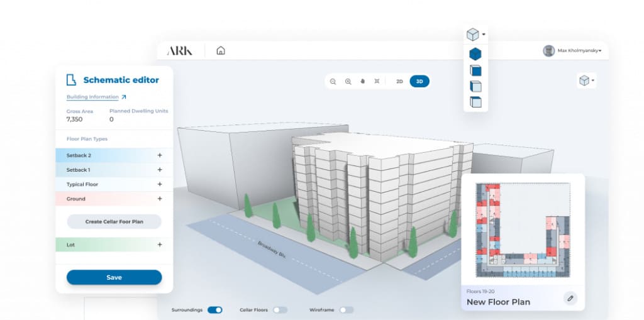Click the Schematic editor document icon
Viewport: 644px width, 320px height.
[72, 80]
